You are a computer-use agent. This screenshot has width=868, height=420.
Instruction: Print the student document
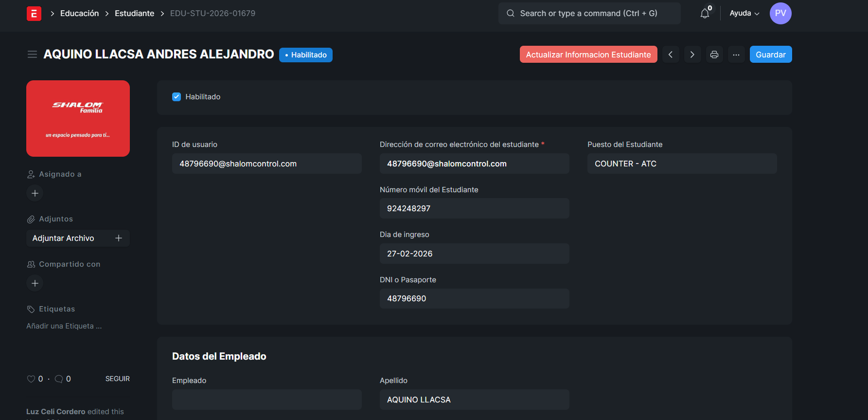coord(714,55)
